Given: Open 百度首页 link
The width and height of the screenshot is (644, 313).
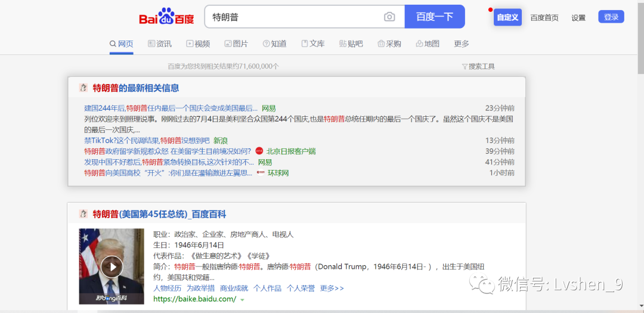Looking at the screenshot, I should pos(544,18).
